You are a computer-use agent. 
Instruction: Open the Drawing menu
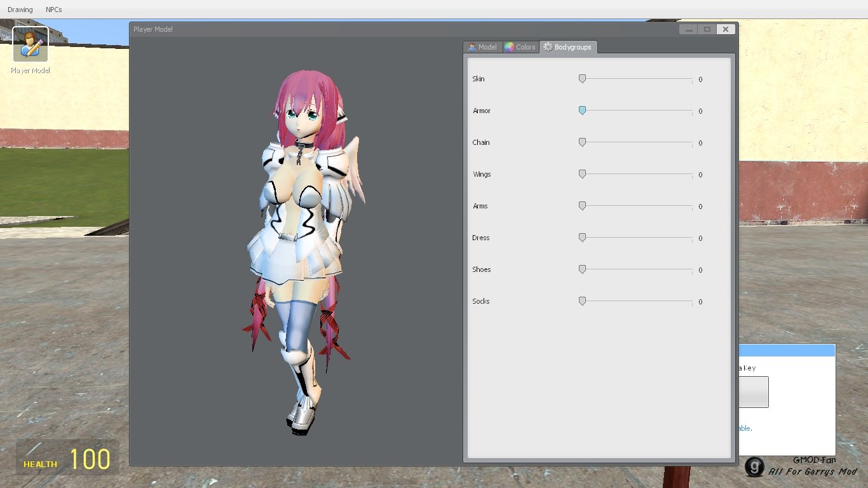[x=20, y=10]
